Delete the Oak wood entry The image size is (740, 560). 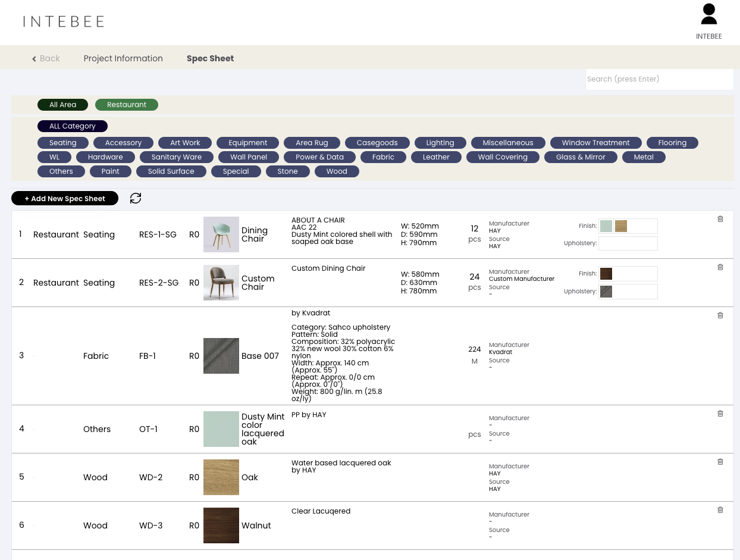pos(720,462)
